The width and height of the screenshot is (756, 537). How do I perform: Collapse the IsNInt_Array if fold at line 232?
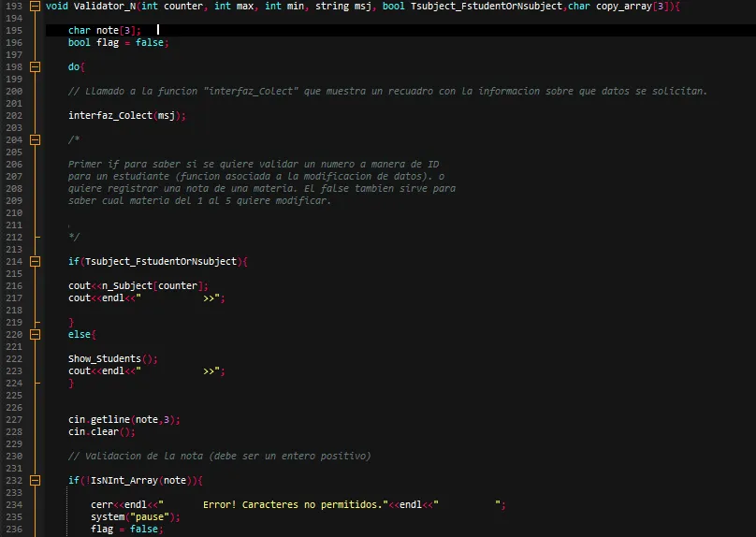click(35, 480)
